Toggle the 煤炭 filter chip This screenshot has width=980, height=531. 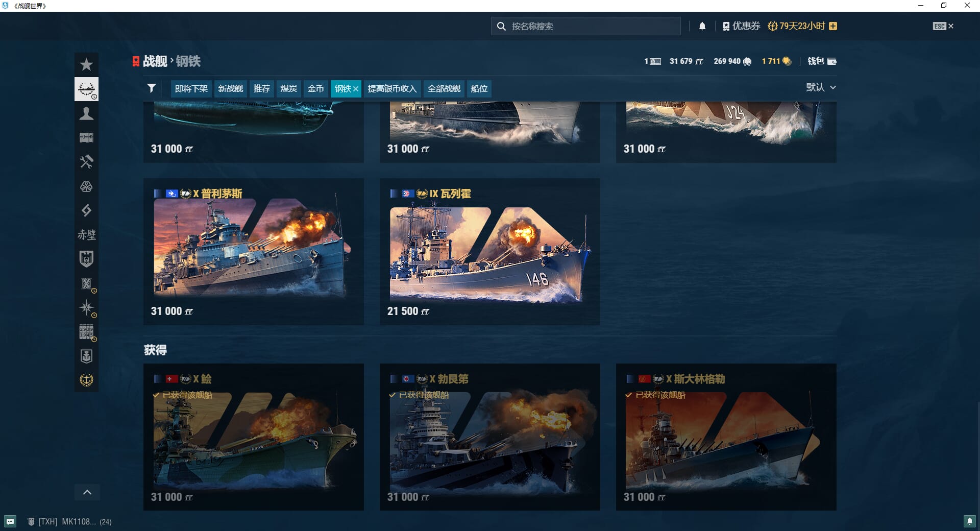pyautogui.click(x=288, y=89)
